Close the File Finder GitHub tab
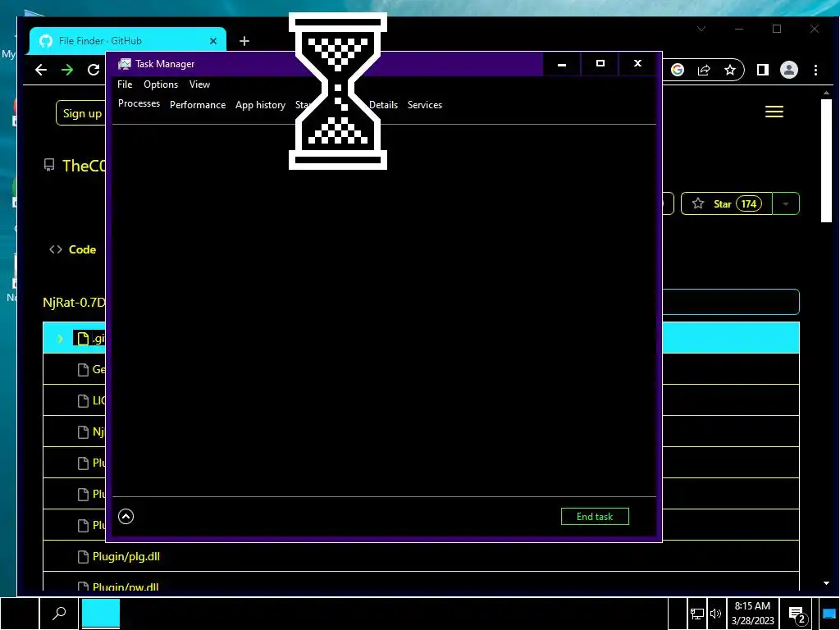 [x=213, y=41]
